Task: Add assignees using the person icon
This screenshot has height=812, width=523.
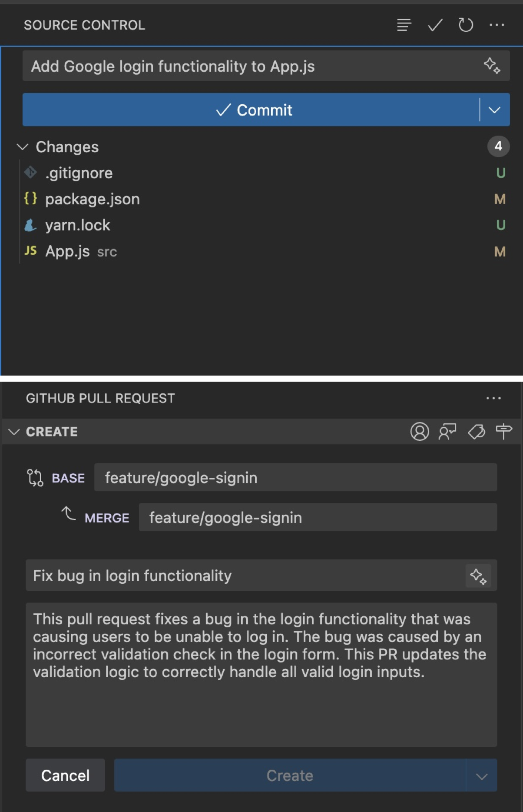Action: pos(419,432)
